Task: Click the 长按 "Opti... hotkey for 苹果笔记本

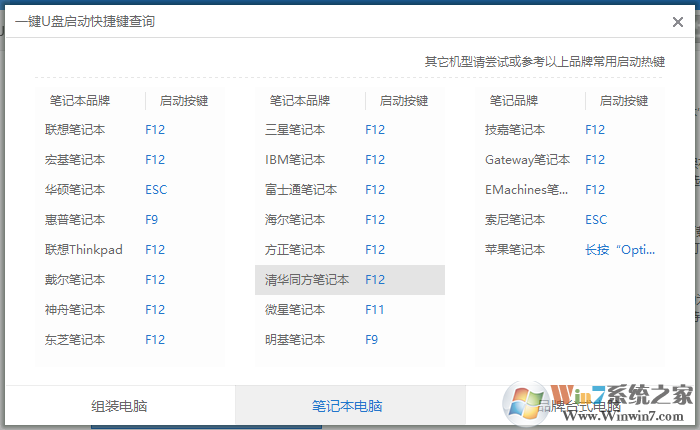Action: pos(620,249)
